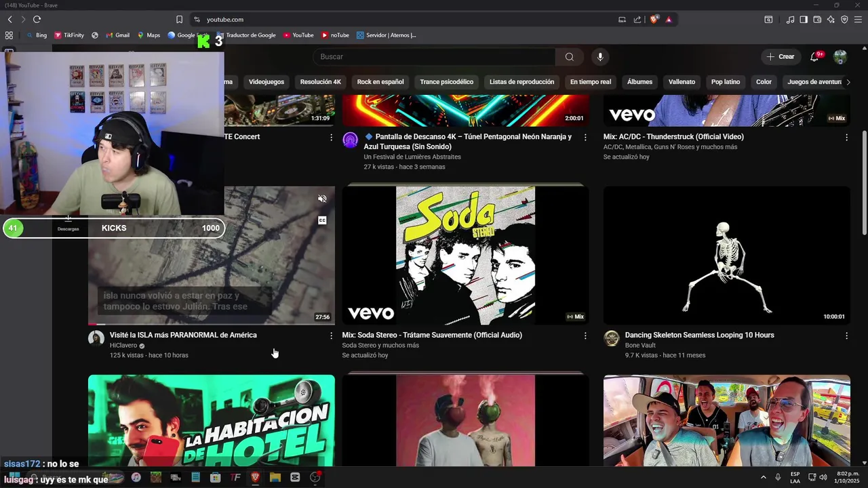Select the Resolución 4K chip
The height and width of the screenshot is (488, 868).
tap(321, 82)
